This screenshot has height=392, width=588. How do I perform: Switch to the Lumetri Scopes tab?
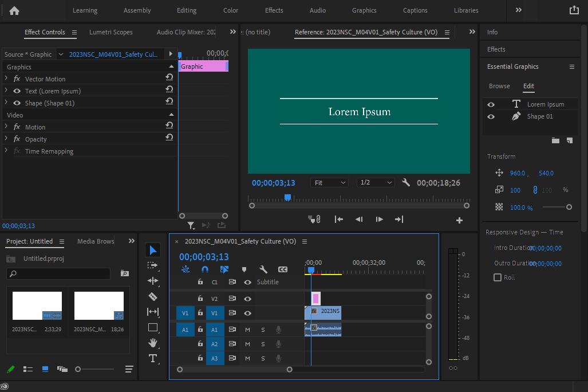pyautogui.click(x=111, y=32)
